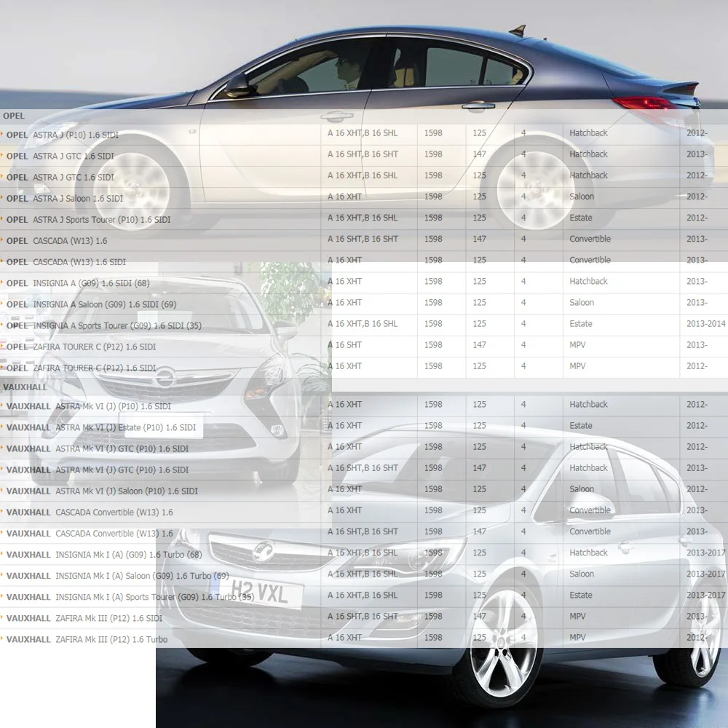728x728 pixels.
Task: Click 2013- year in OPEL INSIGNIA A Saloon row
Action: coord(697,302)
